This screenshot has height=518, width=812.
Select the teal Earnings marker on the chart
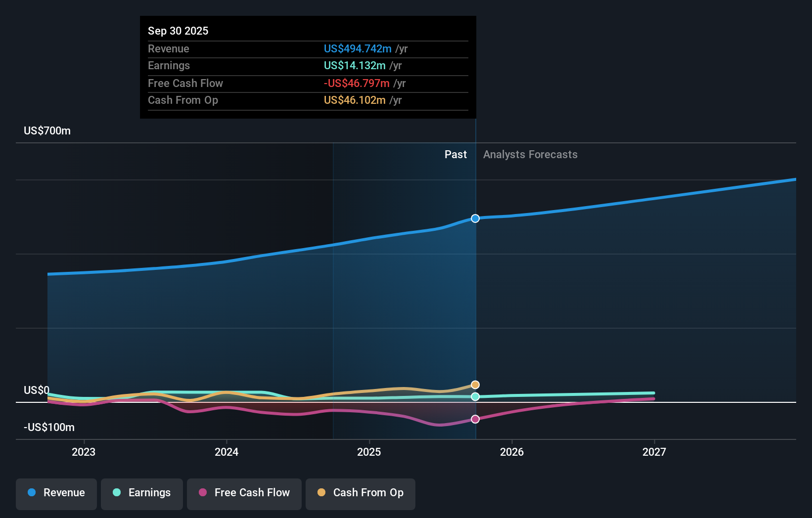[x=475, y=396]
